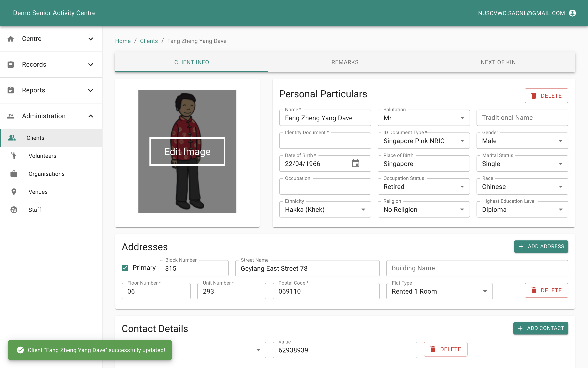This screenshot has height=368, width=588.
Task: Open the Flat Type dropdown
Action: coord(439,291)
